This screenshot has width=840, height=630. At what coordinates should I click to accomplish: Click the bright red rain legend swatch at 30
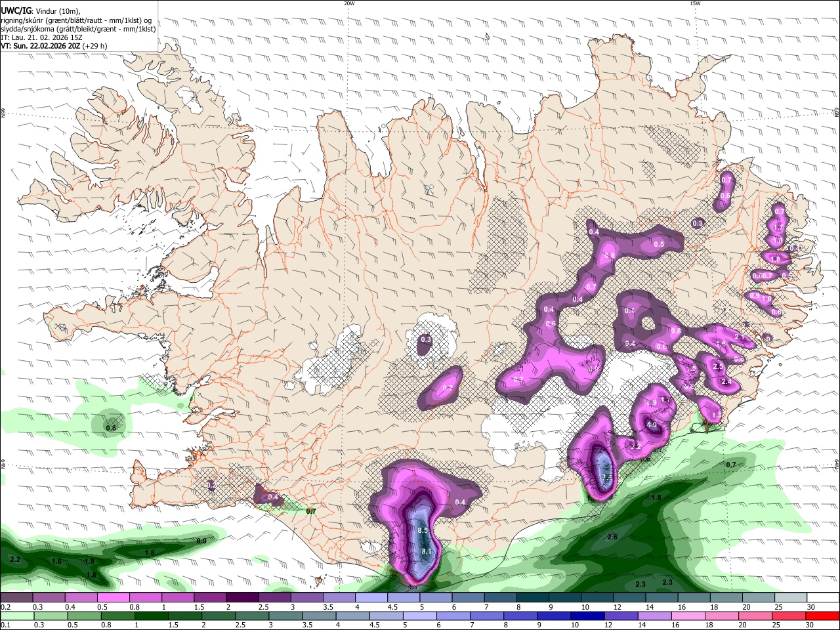823,616
